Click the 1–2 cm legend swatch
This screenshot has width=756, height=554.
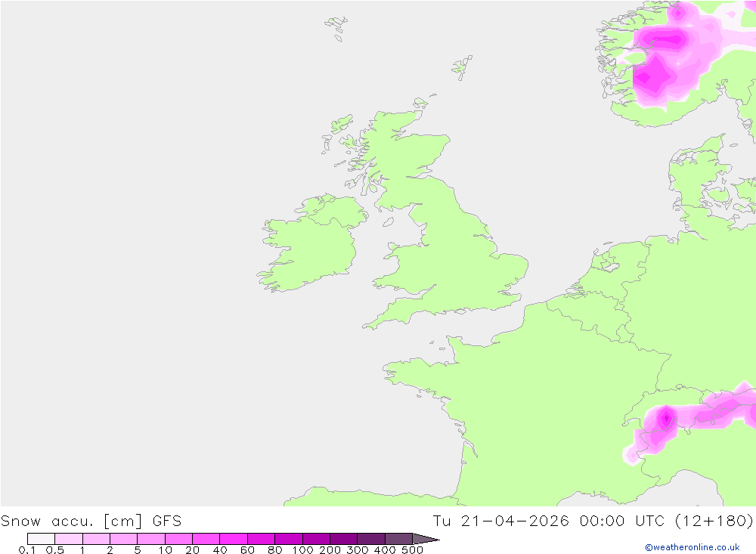[x=97, y=539]
